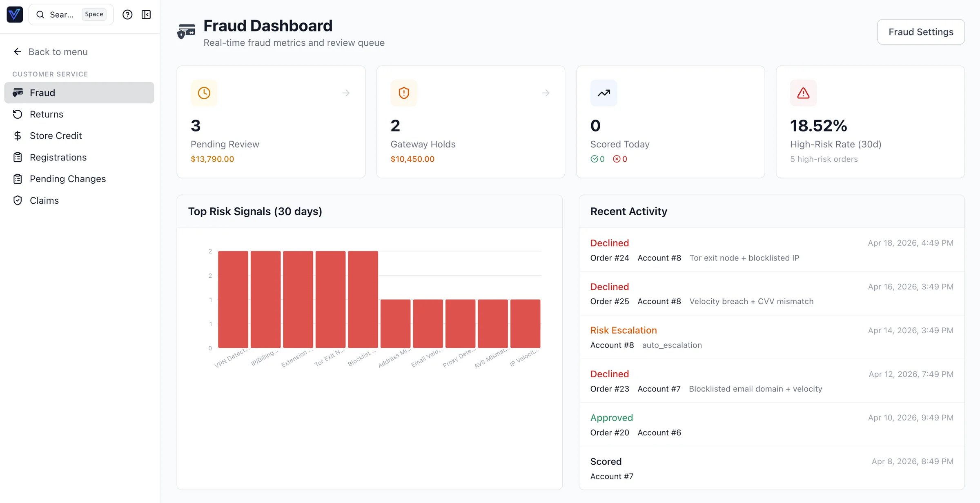
Task: Open Fraud Settings
Action: pyautogui.click(x=921, y=31)
